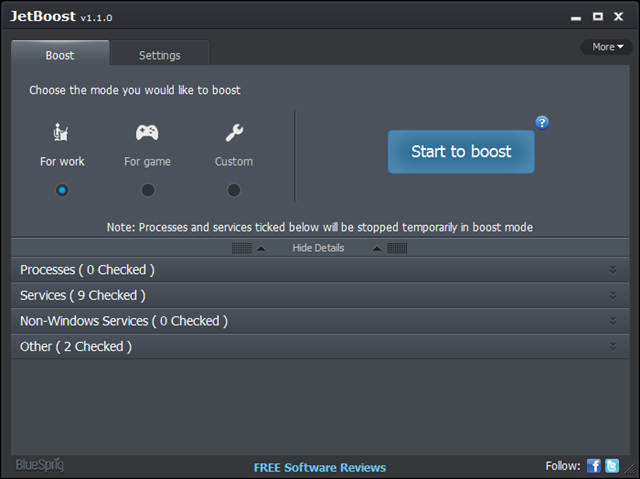The image size is (640, 479).
Task: Expand the Non-Windows Services section chevron
Action: point(613,321)
